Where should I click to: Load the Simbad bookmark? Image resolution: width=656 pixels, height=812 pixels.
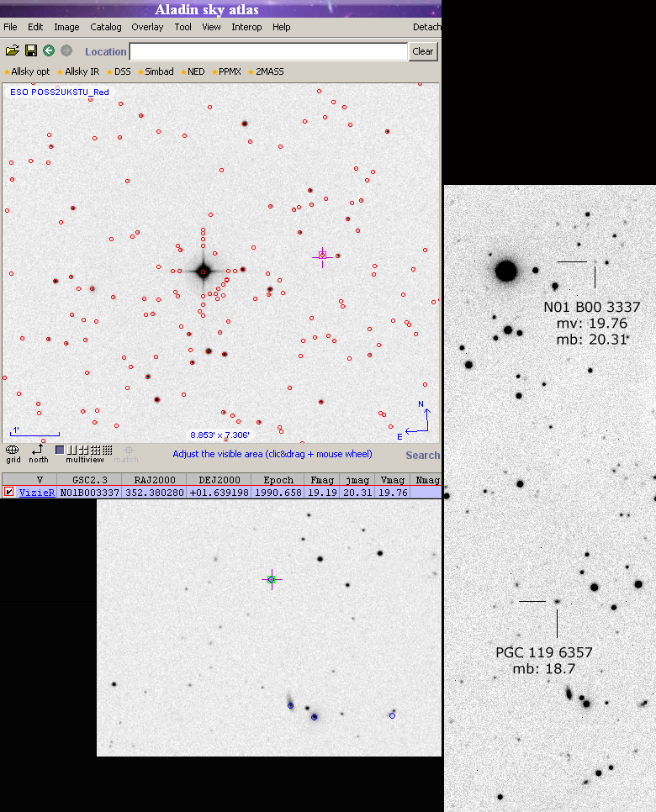click(x=156, y=72)
